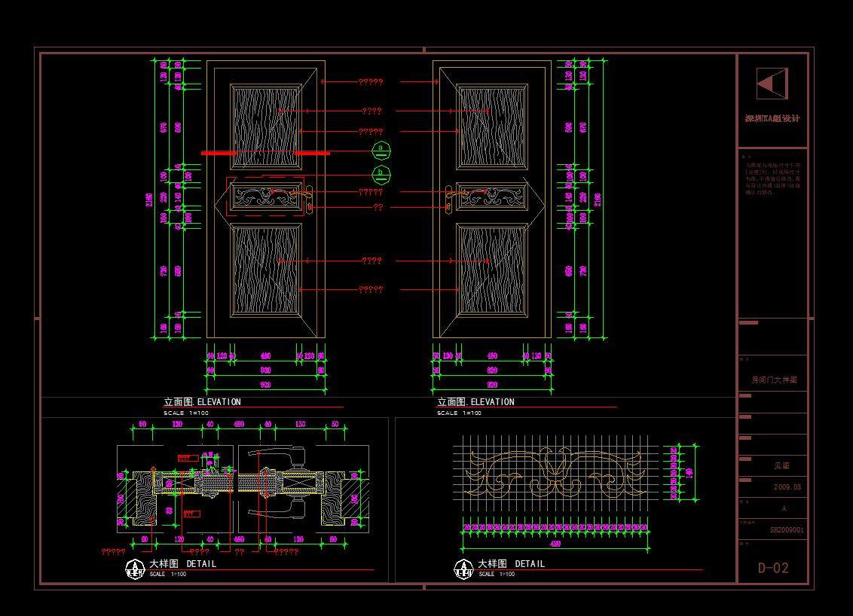Click the left 立面图.ELEVATION title text
This screenshot has width=853, height=616.
pos(202,402)
